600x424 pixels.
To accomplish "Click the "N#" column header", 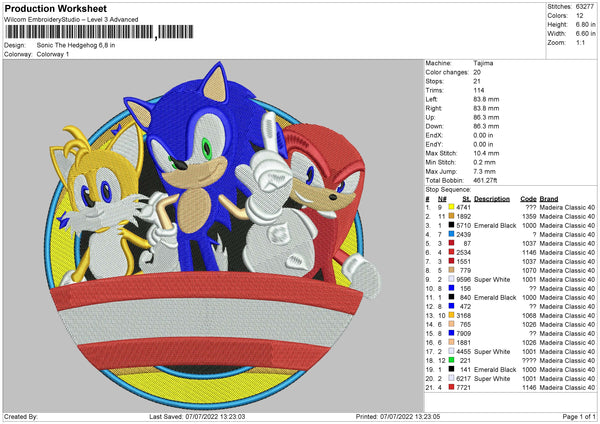I will pos(442,199).
